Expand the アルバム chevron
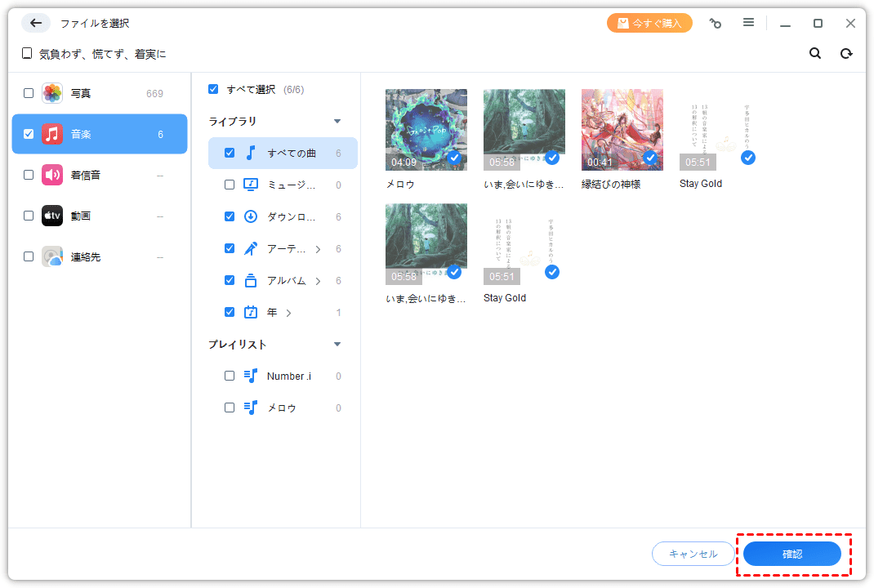This screenshot has height=588, width=874. click(x=318, y=281)
